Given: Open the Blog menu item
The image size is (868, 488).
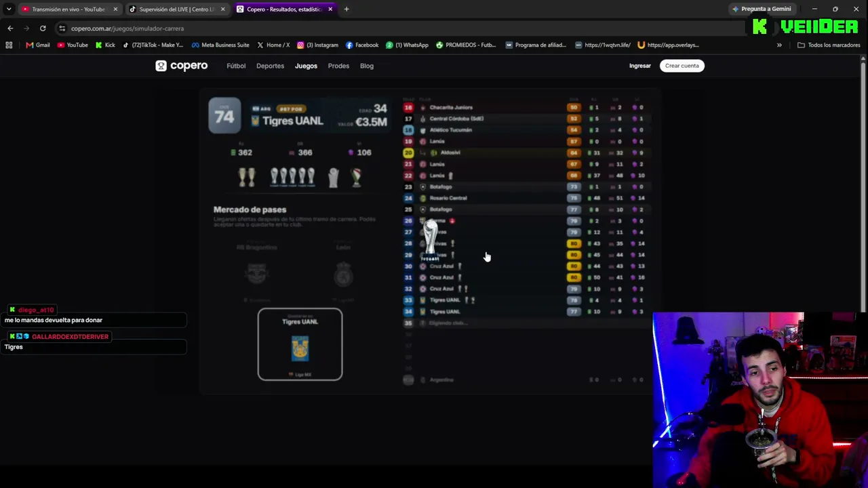Looking at the screenshot, I should 367,66.
